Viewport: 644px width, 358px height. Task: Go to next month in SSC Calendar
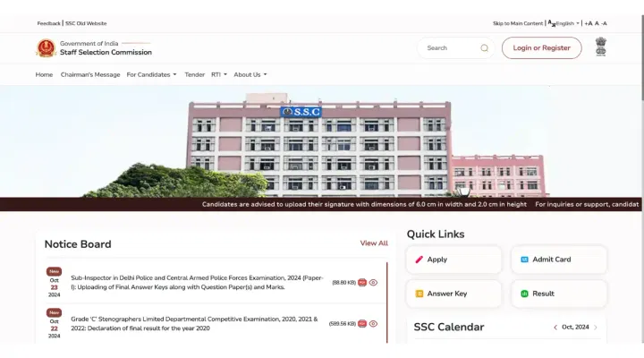(x=596, y=328)
